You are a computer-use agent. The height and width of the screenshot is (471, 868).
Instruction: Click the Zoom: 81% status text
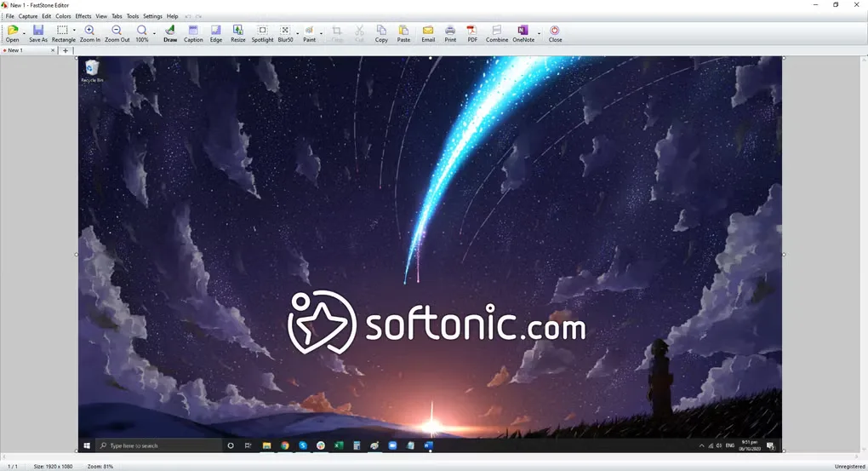[x=100, y=467]
